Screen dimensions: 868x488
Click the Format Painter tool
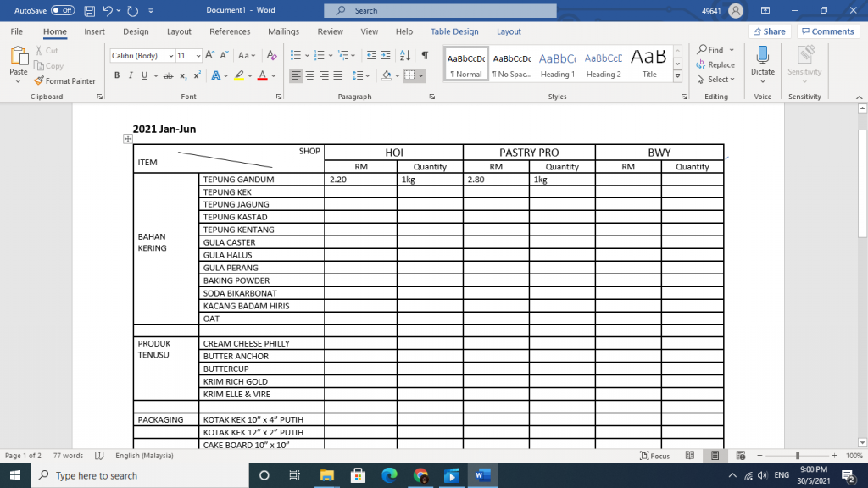pos(65,81)
